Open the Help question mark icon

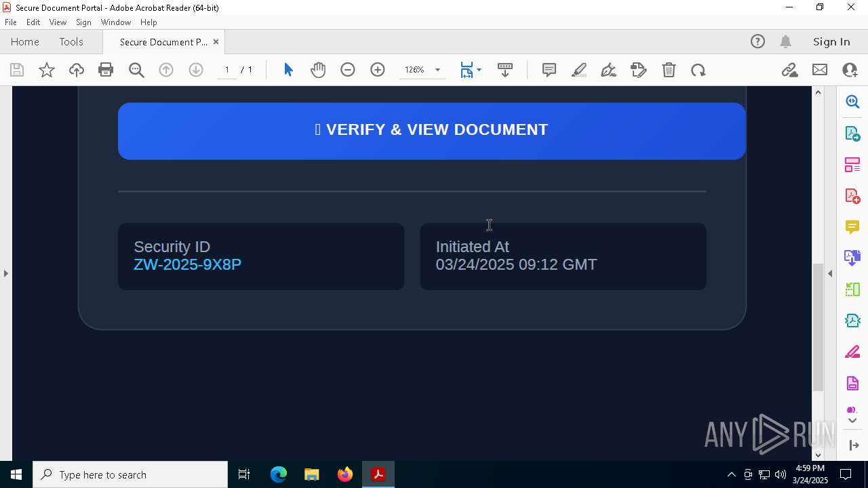tap(757, 41)
